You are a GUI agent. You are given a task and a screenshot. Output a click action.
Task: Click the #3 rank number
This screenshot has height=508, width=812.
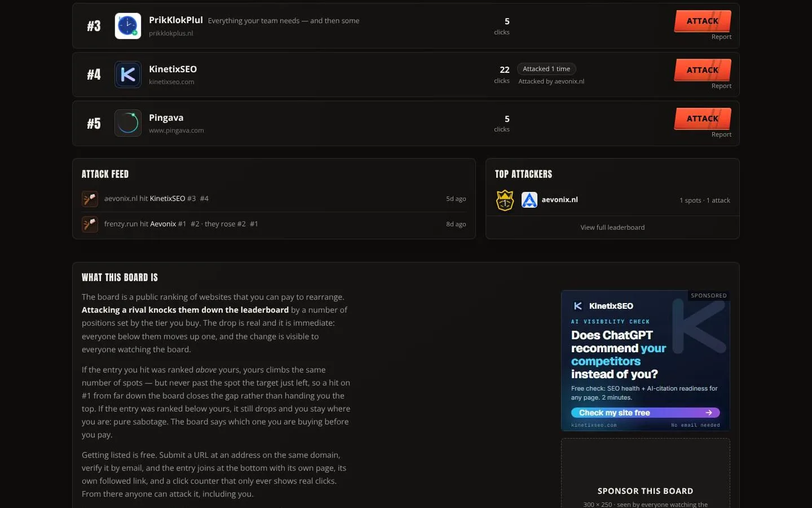click(94, 26)
